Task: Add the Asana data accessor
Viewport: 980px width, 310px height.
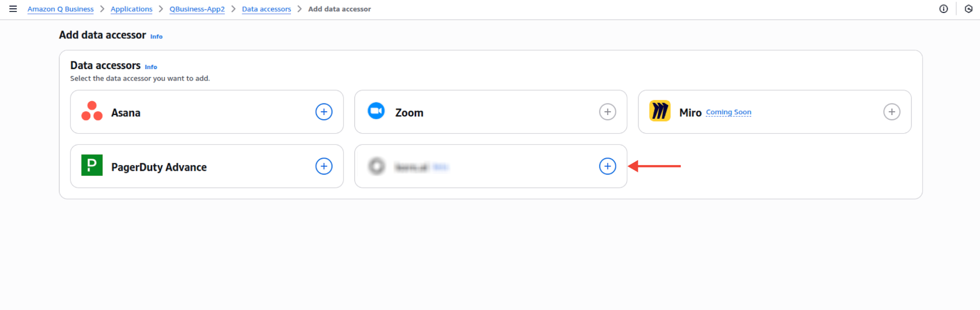Action: point(324,112)
